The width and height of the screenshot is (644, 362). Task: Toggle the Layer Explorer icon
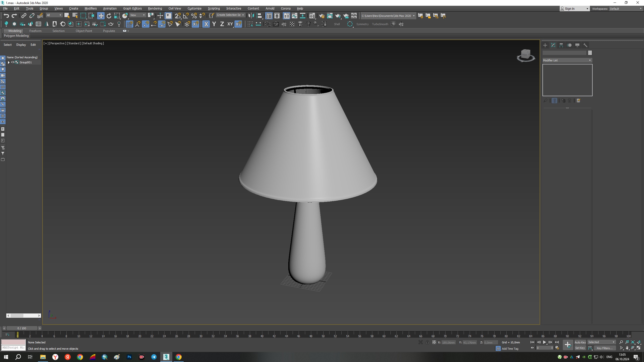tap(277, 16)
